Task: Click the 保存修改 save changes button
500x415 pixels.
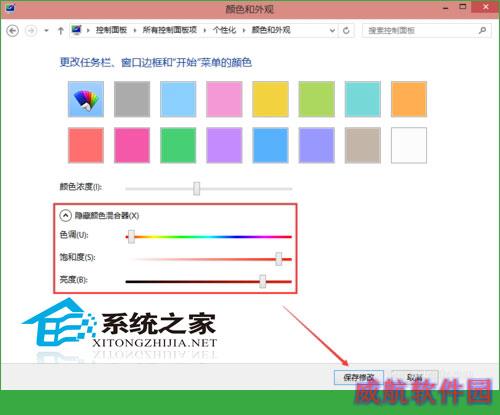Action: 359,377
